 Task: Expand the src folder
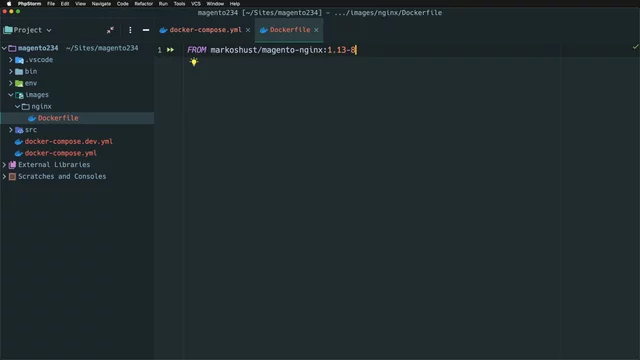pyautogui.click(x=11, y=130)
